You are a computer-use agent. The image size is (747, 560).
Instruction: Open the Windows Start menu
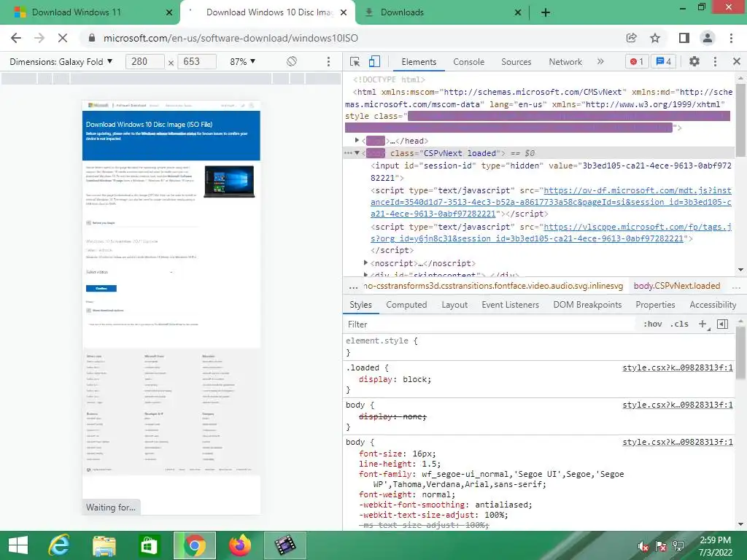(18, 545)
